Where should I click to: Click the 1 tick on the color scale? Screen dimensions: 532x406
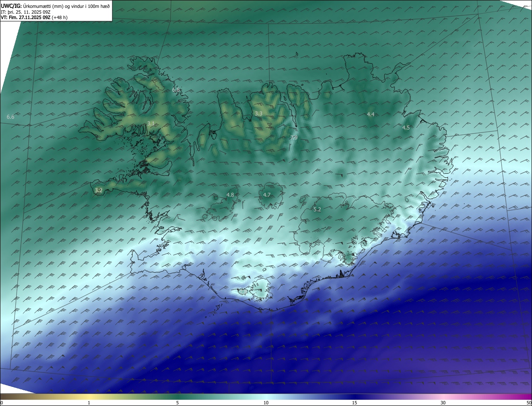(x=89, y=403)
